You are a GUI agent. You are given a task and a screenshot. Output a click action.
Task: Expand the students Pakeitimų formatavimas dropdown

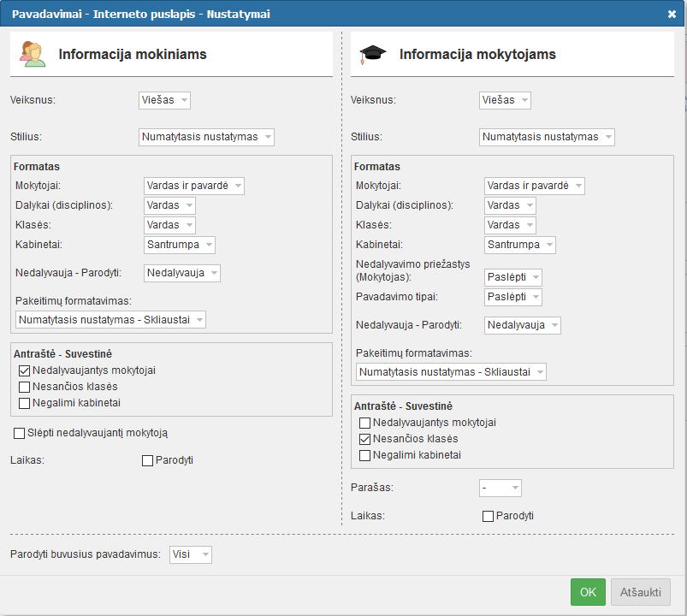click(110, 320)
